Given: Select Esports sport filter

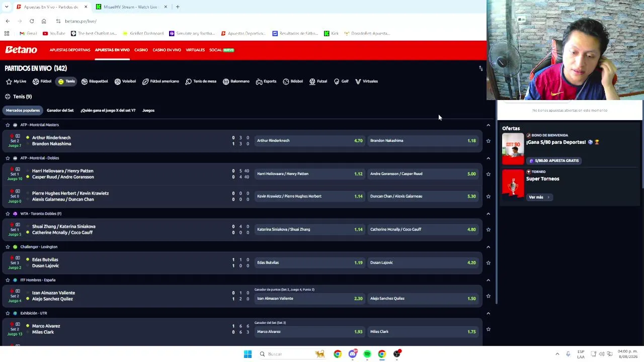Looking at the screenshot, I should point(266,81).
